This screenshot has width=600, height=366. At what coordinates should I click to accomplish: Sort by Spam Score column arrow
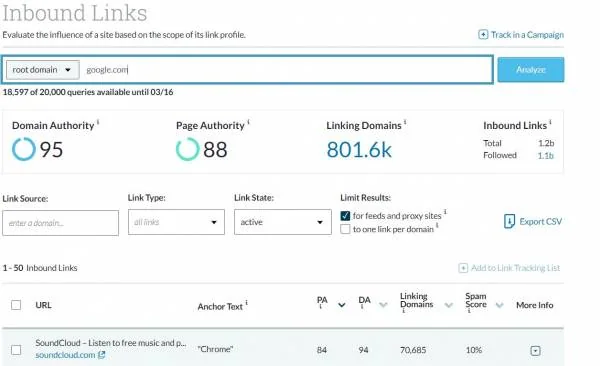(x=499, y=305)
